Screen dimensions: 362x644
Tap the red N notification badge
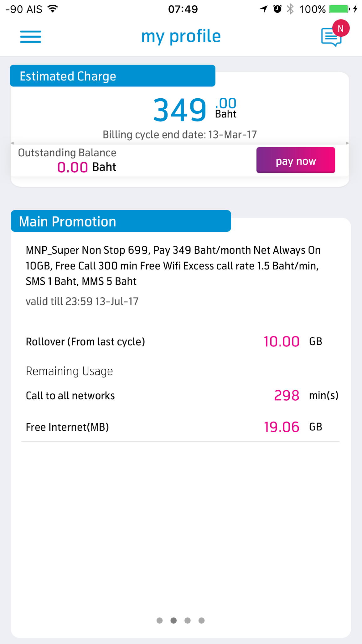click(x=341, y=29)
